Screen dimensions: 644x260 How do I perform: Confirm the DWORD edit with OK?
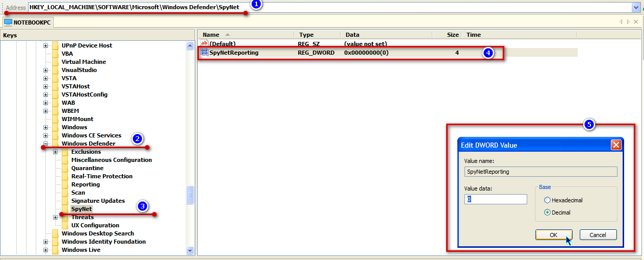(x=554, y=235)
